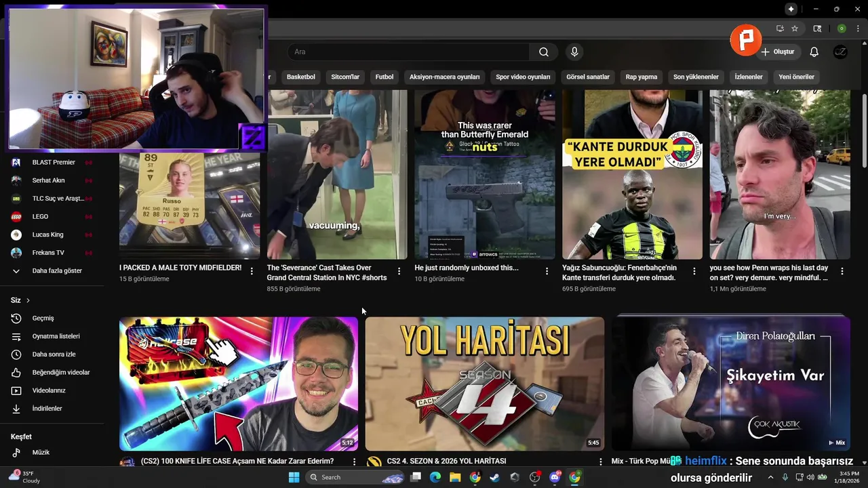The width and height of the screenshot is (868, 488).
Task: Open the YouTube account avatar menu
Action: coord(840,52)
